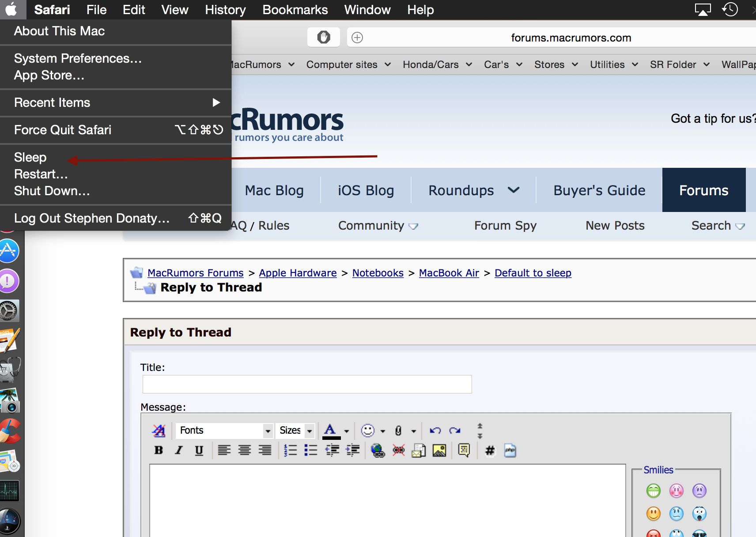Select About This Mac
Screen dimensions: 756x537
116,31
